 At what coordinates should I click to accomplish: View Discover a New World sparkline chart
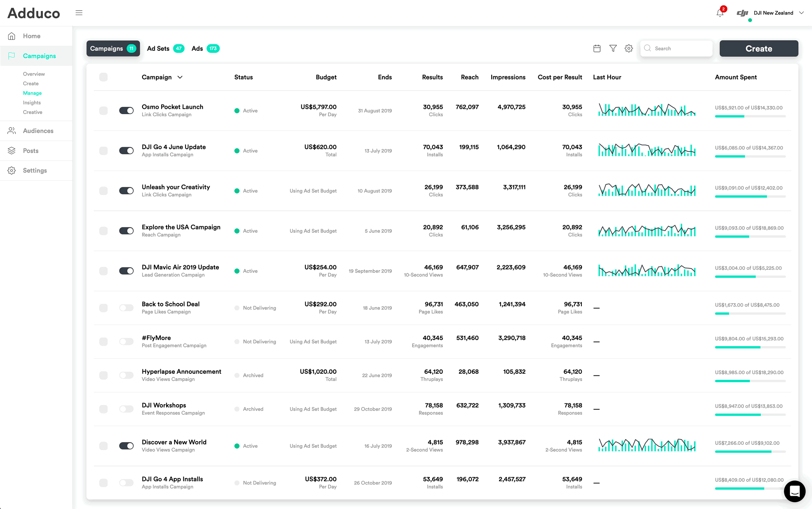(647, 445)
